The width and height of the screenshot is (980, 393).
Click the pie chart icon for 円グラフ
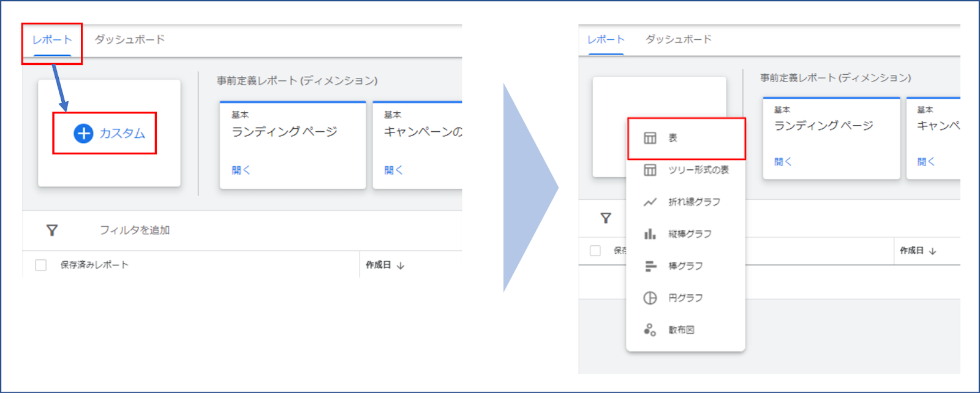pyautogui.click(x=650, y=298)
